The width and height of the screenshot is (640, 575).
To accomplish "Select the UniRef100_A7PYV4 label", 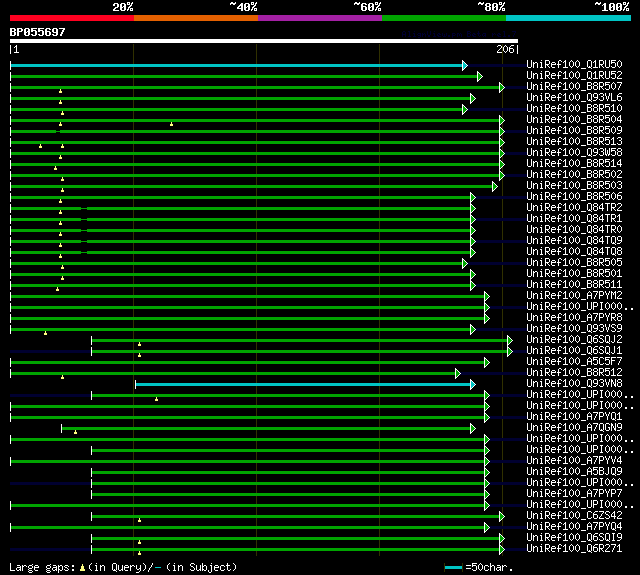I will pyautogui.click(x=574, y=461).
